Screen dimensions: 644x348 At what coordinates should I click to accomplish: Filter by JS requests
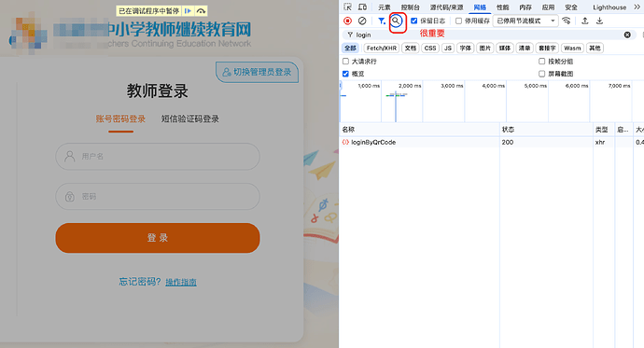448,48
